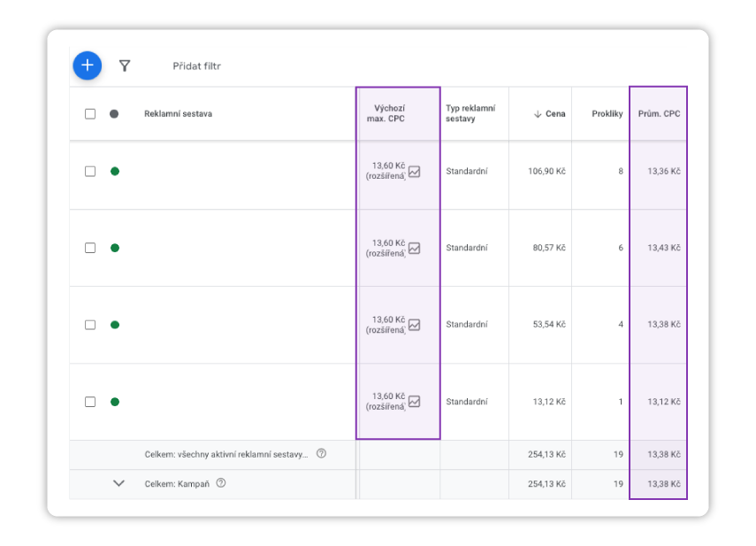
Task: Click help icon beside all active ad groups total
Action: pyautogui.click(x=321, y=454)
